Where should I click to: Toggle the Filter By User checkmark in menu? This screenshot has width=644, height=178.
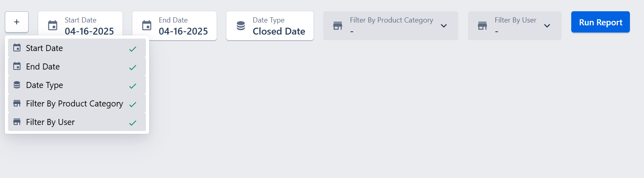(133, 123)
